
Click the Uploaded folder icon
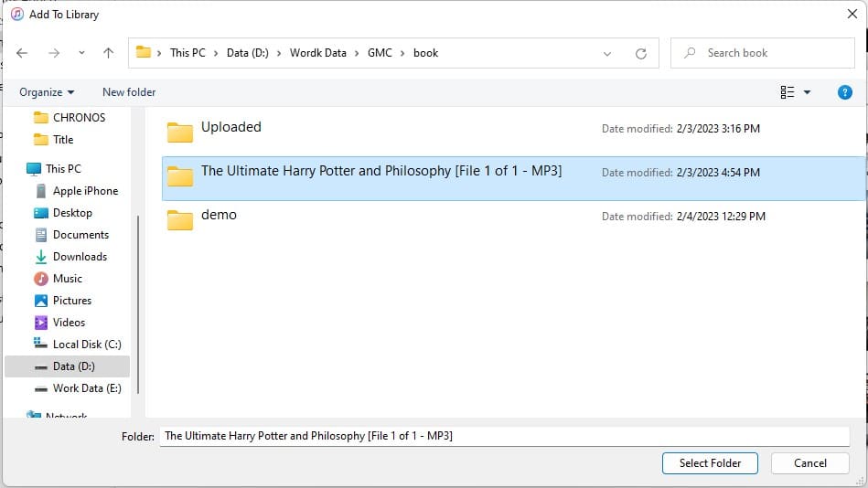click(x=180, y=133)
